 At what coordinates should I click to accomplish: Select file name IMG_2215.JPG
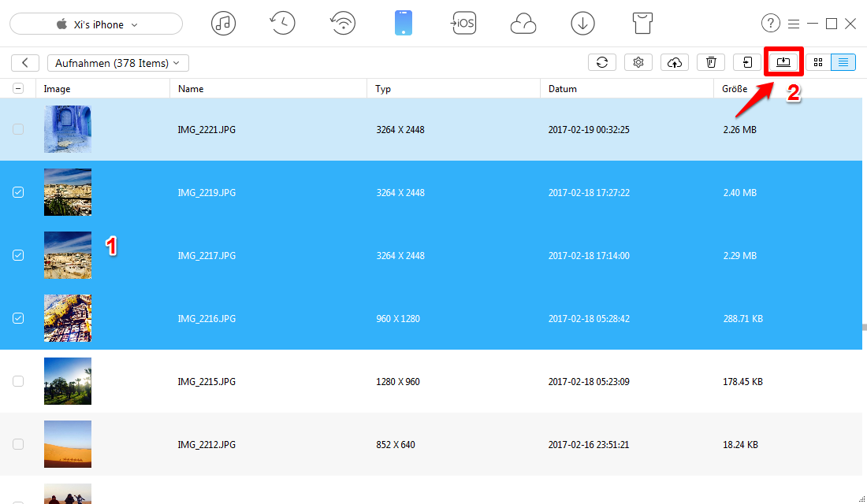[207, 382]
